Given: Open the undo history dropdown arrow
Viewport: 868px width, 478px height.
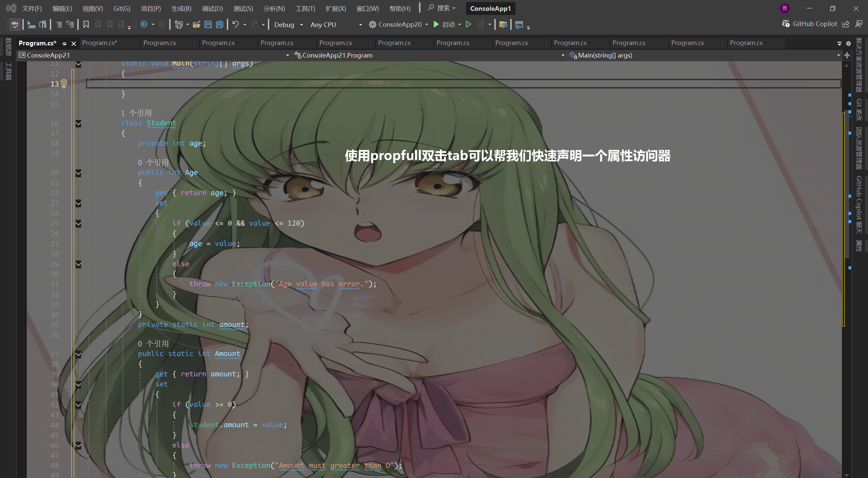Looking at the screenshot, I should pyautogui.click(x=245, y=25).
